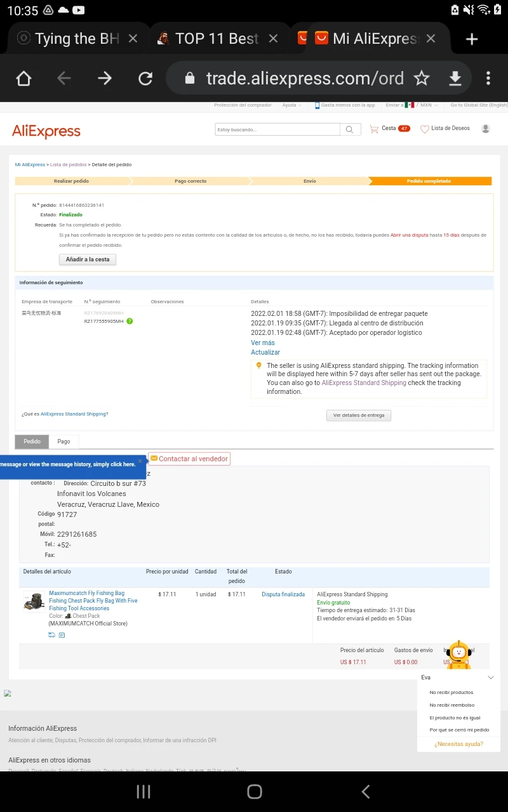Reload the page with the refresh icon
The image size is (508, 812).
[x=145, y=79]
